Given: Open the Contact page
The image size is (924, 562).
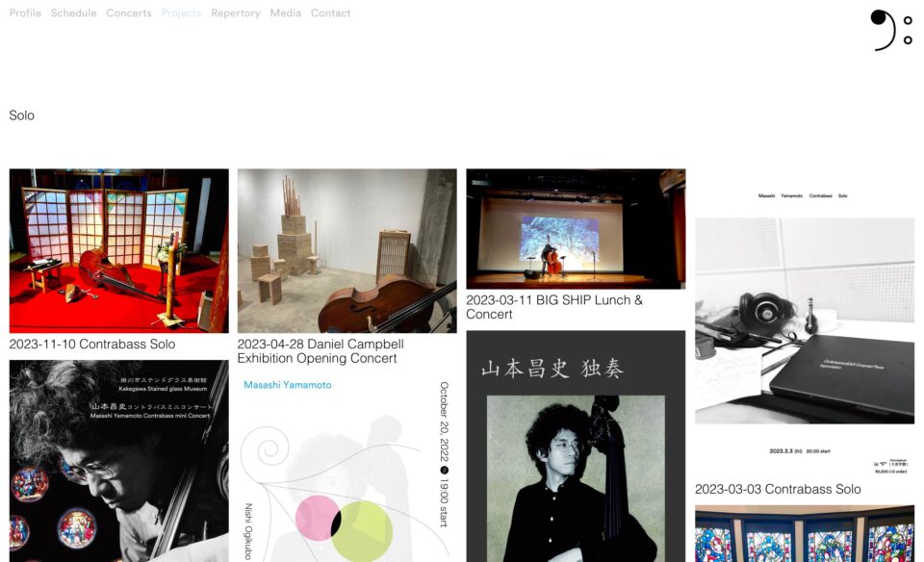Looking at the screenshot, I should (x=330, y=13).
